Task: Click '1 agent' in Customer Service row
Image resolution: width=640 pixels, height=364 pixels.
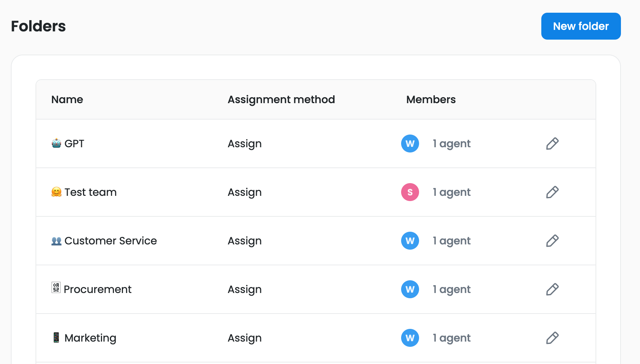Action: (x=452, y=241)
